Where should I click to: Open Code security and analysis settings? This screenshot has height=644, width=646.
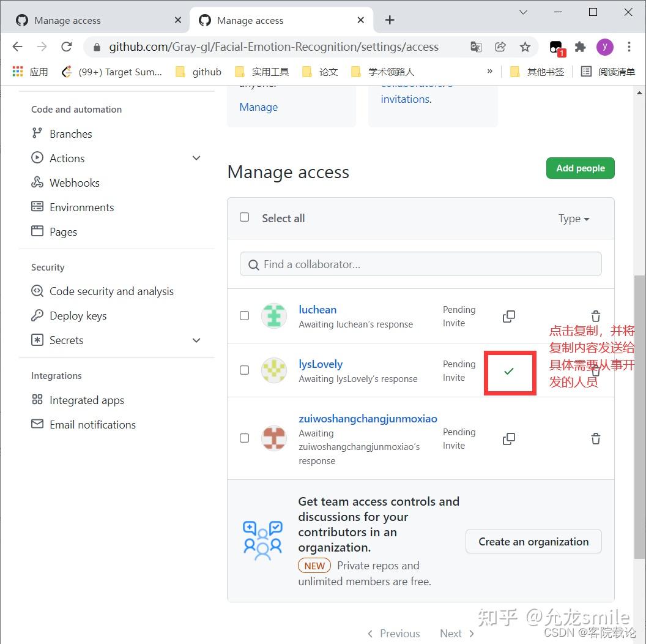pos(112,291)
